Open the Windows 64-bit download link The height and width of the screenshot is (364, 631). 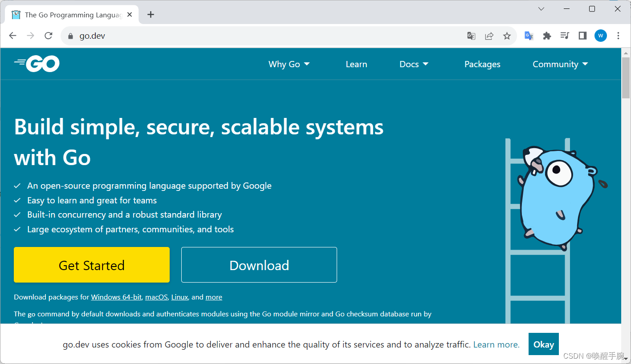pyautogui.click(x=116, y=297)
